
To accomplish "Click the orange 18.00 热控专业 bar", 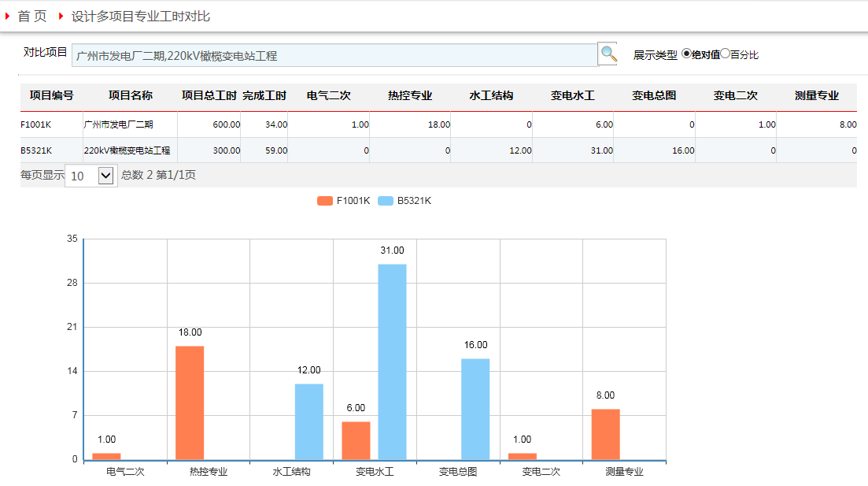I will (x=190, y=403).
